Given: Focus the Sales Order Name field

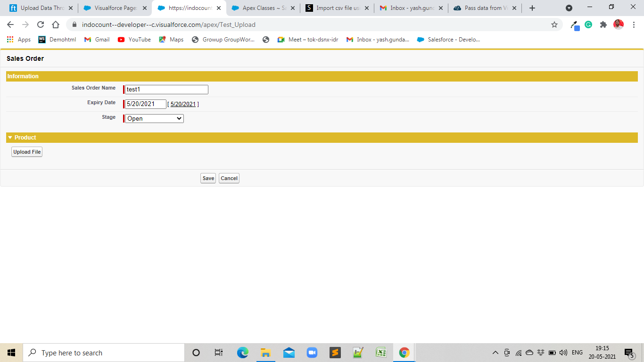Looking at the screenshot, I should coord(166,90).
